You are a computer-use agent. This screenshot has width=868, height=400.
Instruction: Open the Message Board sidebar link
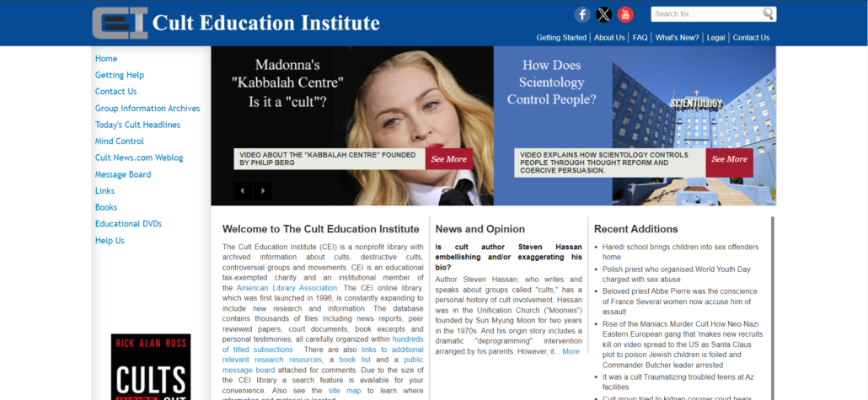click(123, 174)
